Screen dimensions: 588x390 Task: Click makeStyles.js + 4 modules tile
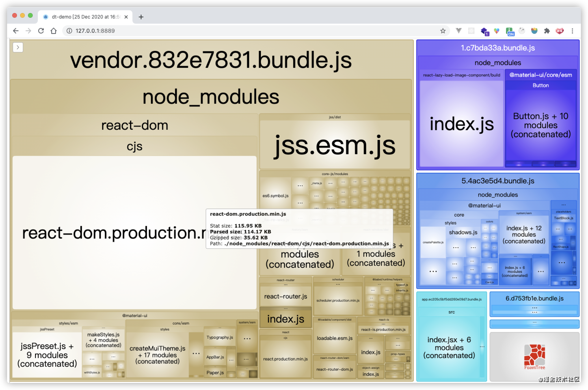click(x=103, y=340)
